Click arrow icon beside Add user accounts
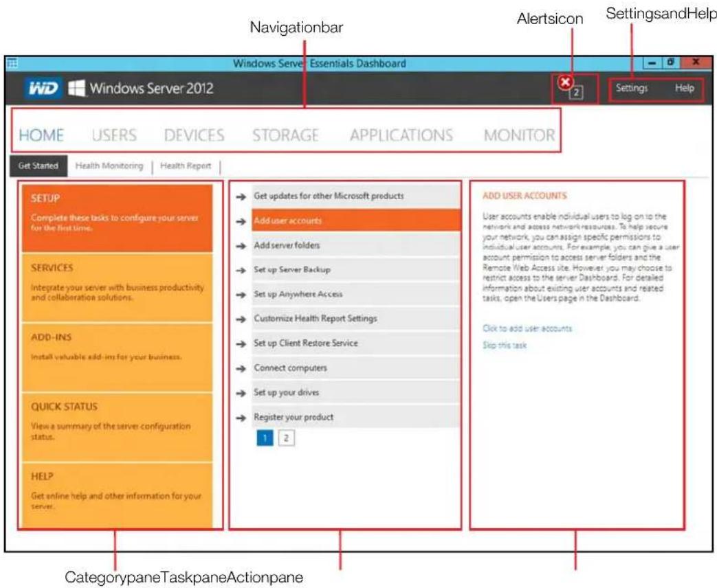 coord(241,222)
